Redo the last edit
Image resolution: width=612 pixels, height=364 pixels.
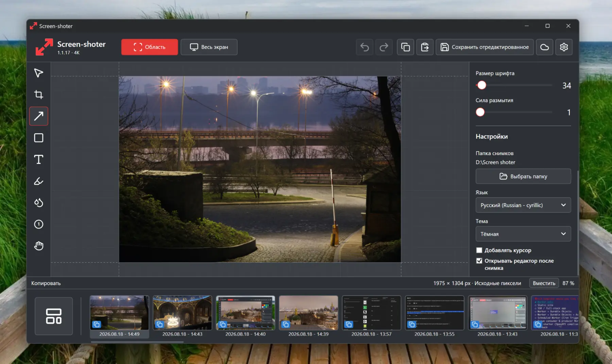384,47
